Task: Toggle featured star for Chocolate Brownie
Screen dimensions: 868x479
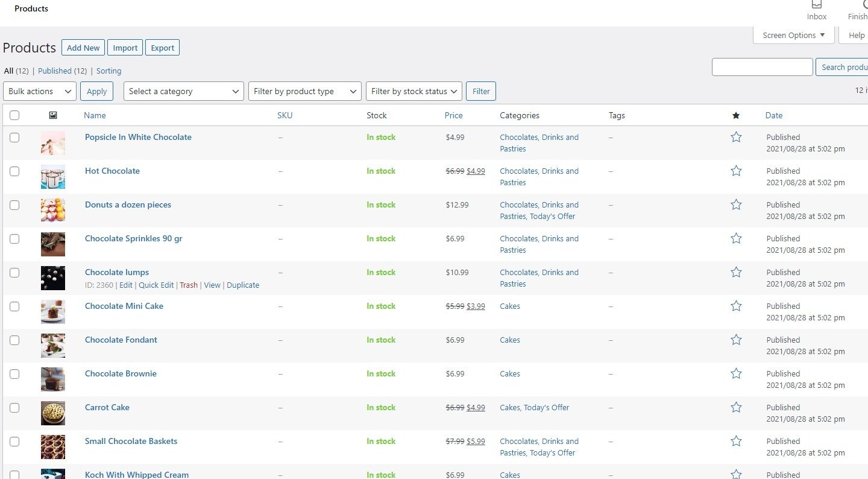Action: pyautogui.click(x=736, y=373)
